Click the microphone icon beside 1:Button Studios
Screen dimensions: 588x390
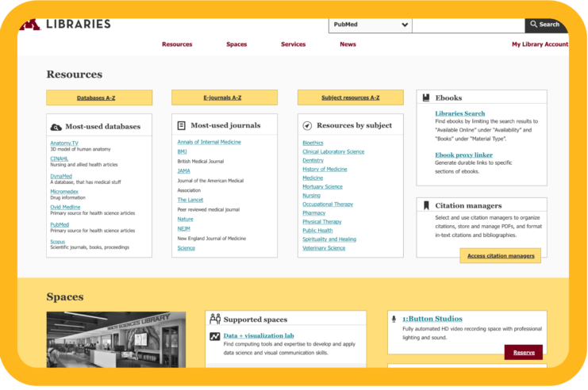(394, 319)
